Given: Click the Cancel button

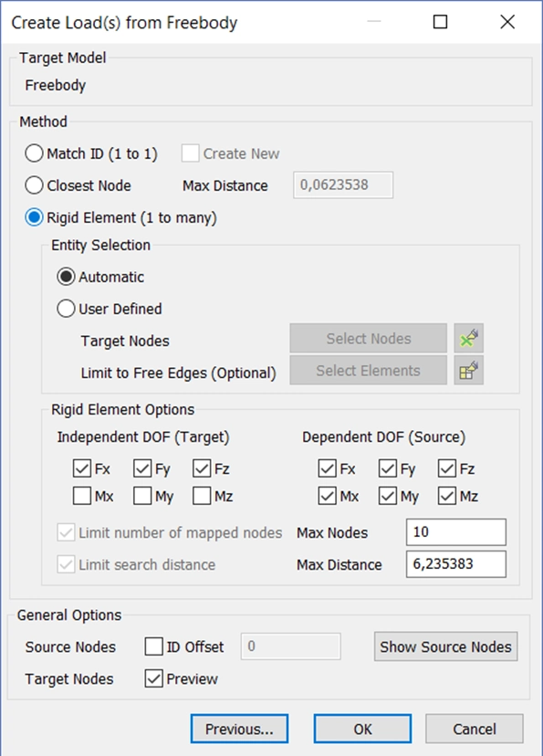Looking at the screenshot, I should (x=475, y=729).
